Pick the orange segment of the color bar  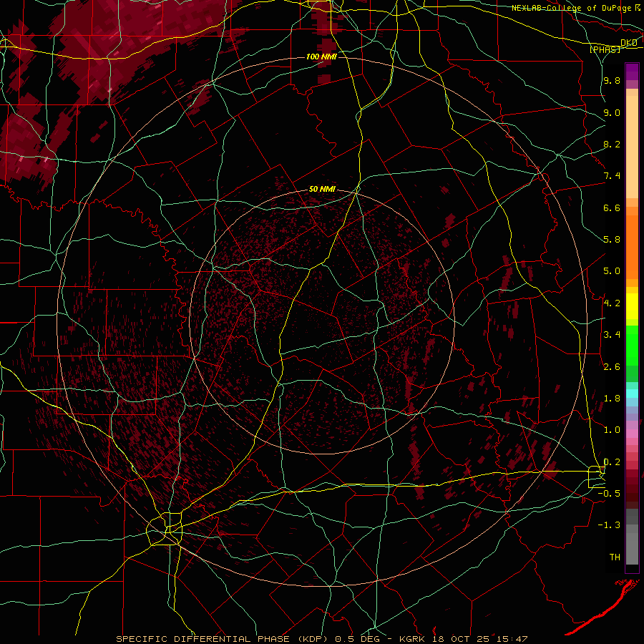[632, 247]
